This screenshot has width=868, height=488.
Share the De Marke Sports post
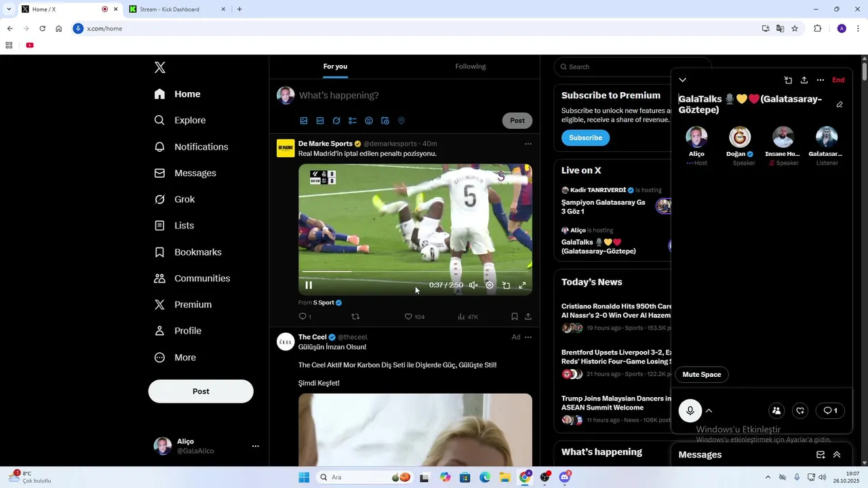coord(528,317)
